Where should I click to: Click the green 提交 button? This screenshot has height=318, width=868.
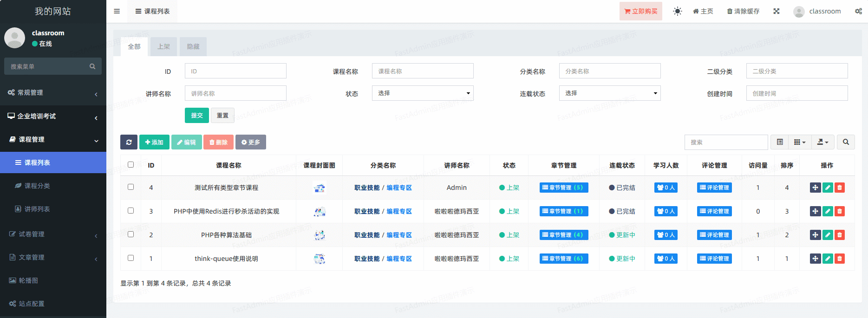196,115
